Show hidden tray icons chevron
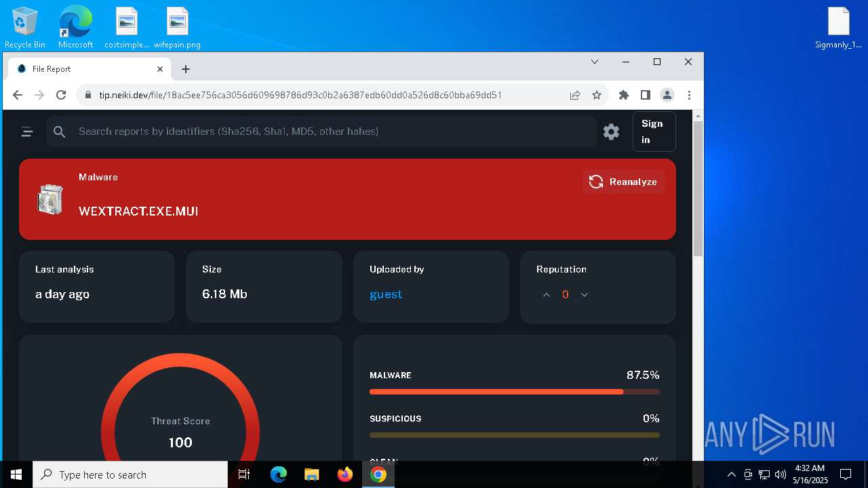The height and width of the screenshot is (488, 868). pos(731,474)
